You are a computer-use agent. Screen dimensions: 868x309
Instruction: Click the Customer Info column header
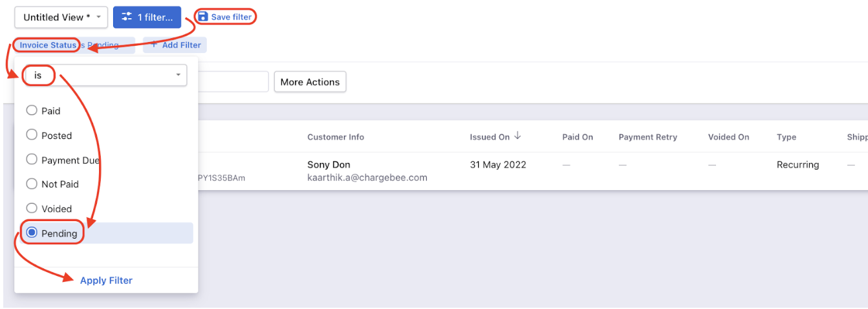[x=336, y=137]
